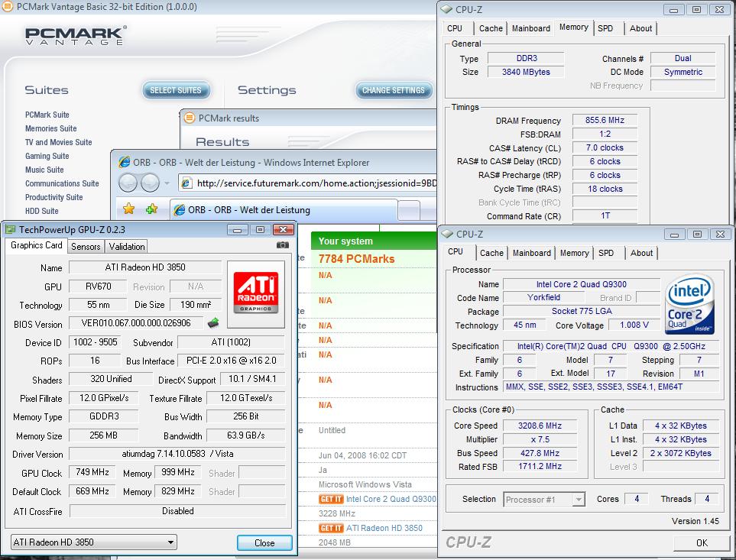Image resolution: width=736 pixels, height=560 pixels.
Task: Select Gaming Suite in the suites list
Action: point(47,156)
